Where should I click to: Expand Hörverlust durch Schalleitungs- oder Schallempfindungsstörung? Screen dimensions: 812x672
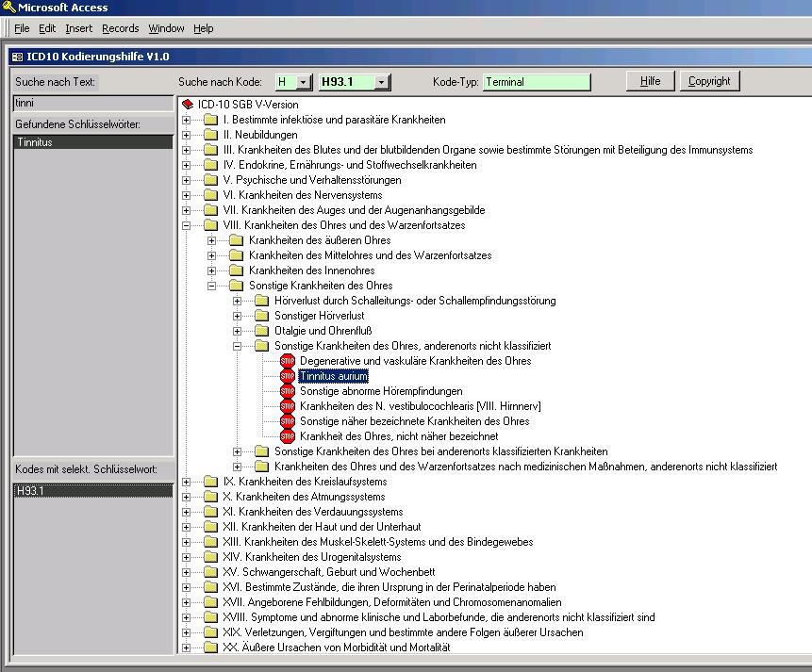coord(237,301)
